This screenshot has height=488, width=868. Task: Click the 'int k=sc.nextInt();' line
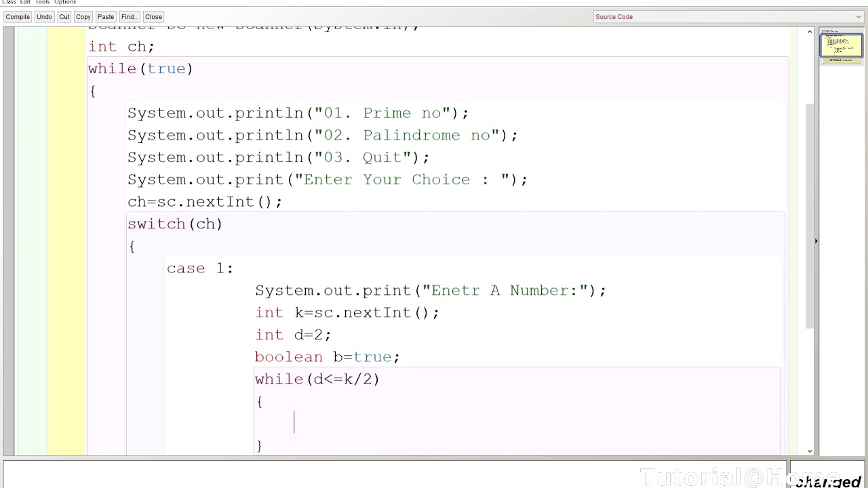(347, 312)
